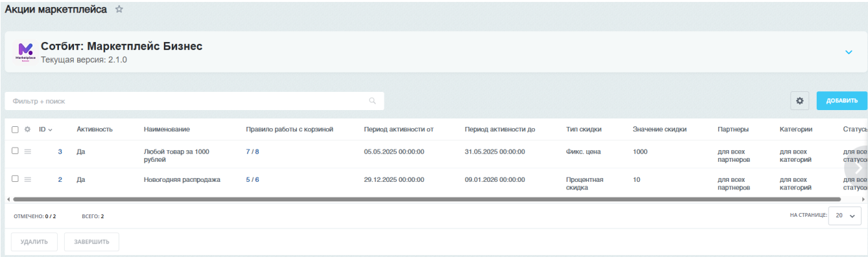The image size is (868, 257).
Task: Click discount value 1000 cell
Action: coord(640,151)
